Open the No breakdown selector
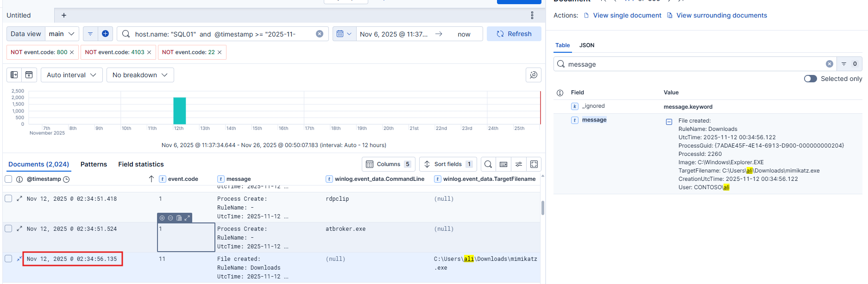Screen dimensions: 868x284 pyautogui.click(x=140, y=75)
